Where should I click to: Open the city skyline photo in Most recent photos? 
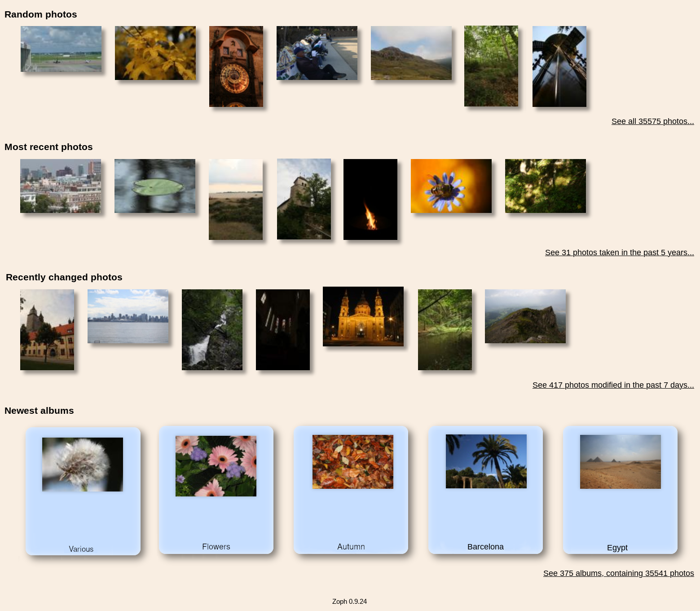point(61,186)
